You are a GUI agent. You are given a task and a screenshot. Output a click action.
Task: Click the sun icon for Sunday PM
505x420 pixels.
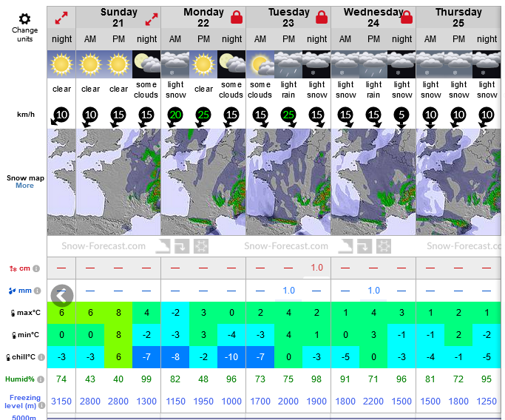click(x=118, y=64)
